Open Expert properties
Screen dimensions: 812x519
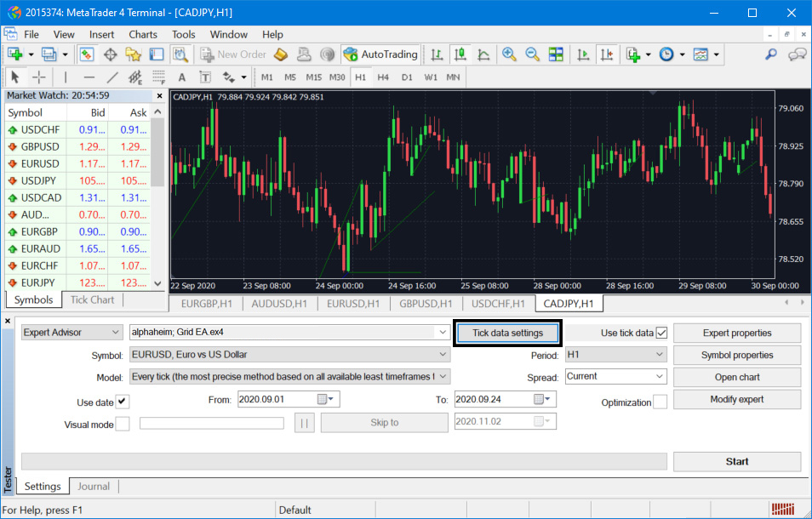coord(737,334)
